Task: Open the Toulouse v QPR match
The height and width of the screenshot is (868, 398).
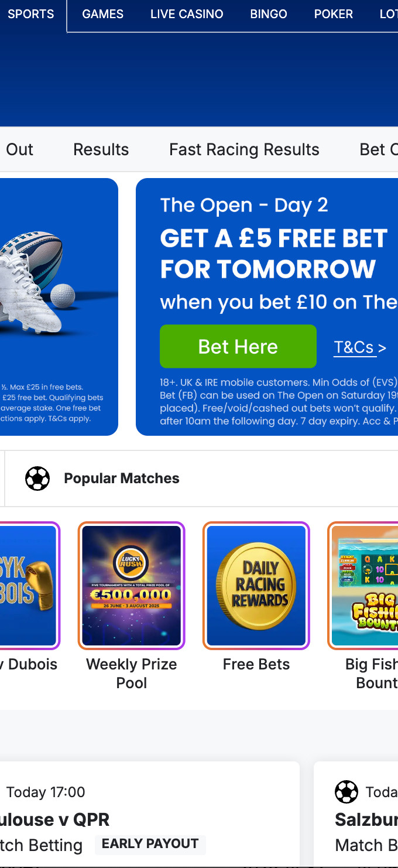Action: coord(55,819)
